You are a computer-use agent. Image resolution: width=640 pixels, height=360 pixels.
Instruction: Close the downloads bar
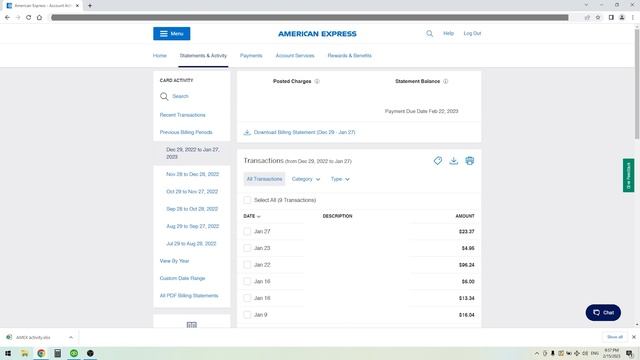point(634,337)
